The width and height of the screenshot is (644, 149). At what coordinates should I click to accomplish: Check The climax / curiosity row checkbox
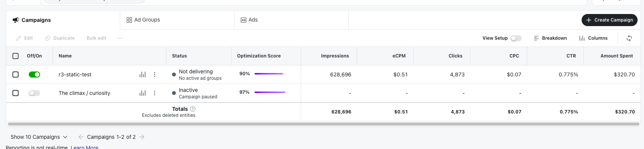click(x=16, y=93)
